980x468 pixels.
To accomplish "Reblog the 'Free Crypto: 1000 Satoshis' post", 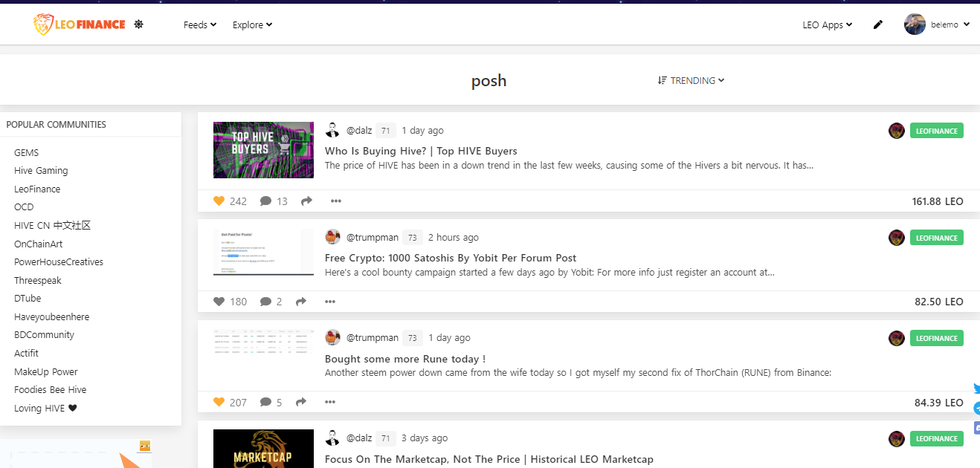I will pyautogui.click(x=301, y=302).
